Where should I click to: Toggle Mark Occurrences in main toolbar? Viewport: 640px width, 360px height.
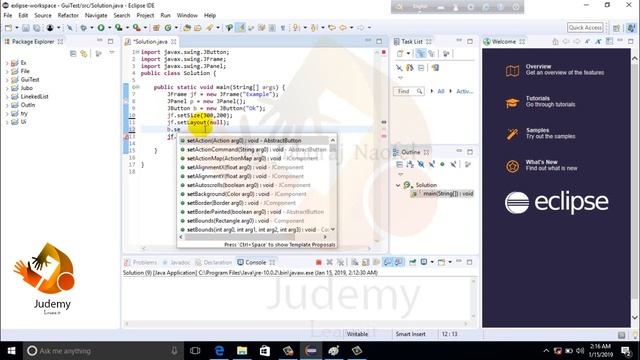pyautogui.click(x=241, y=28)
